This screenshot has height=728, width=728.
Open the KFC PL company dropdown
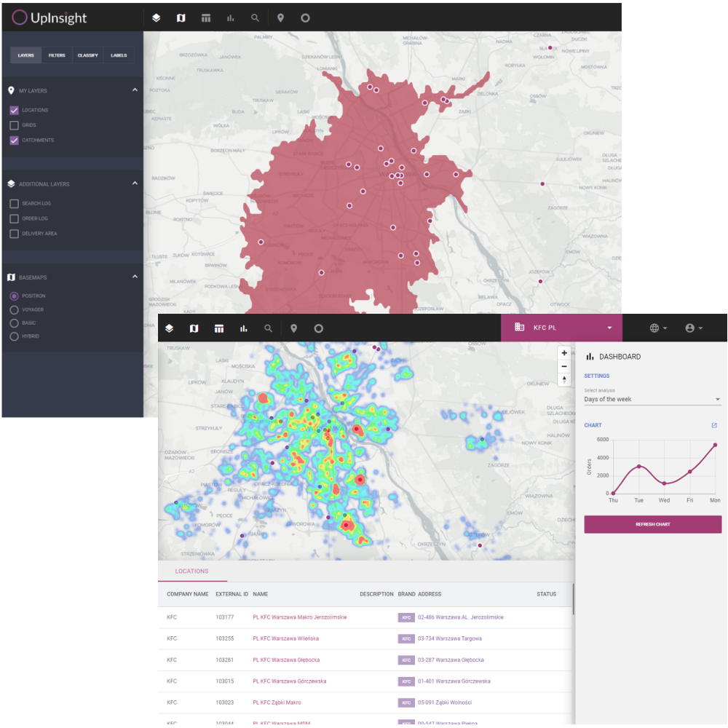pyautogui.click(x=561, y=328)
